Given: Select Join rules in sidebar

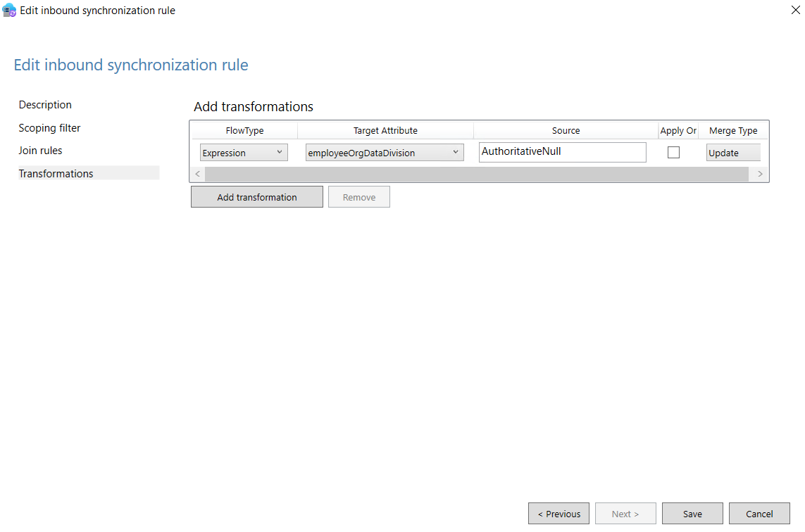Looking at the screenshot, I should (40, 151).
